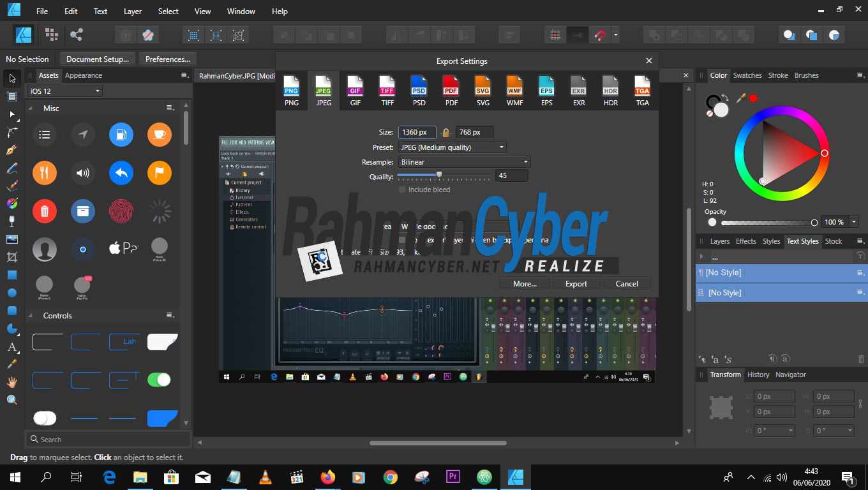Toggle snapping magnet in toolbar
The height and width of the screenshot is (490, 868).
pos(599,35)
